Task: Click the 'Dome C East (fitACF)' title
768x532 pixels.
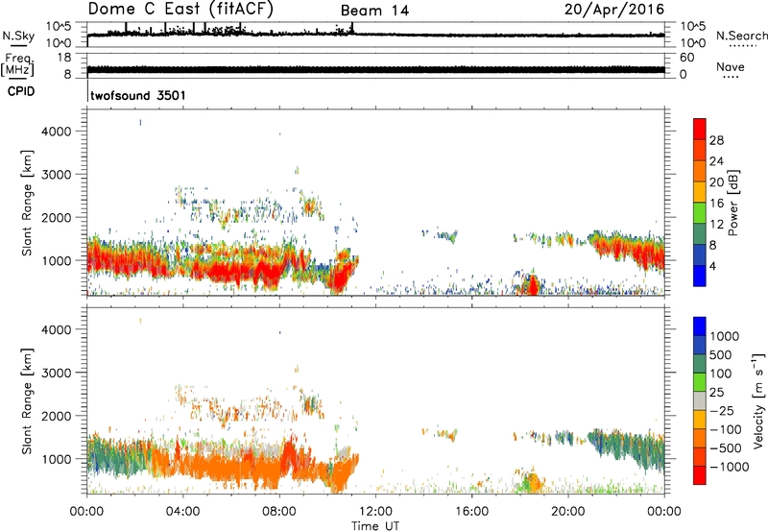Action: coord(180,9)
